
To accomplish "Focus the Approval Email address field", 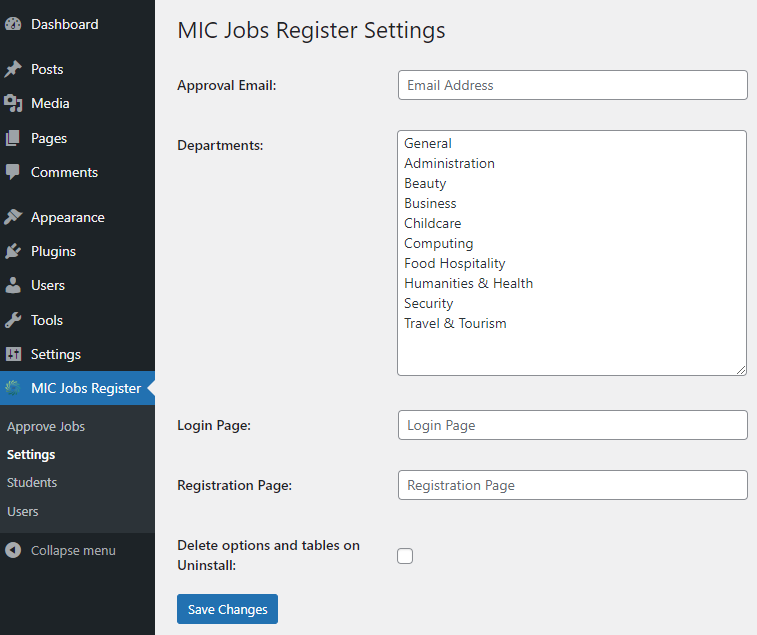I will pyautogui.click(x=572, y=85).
